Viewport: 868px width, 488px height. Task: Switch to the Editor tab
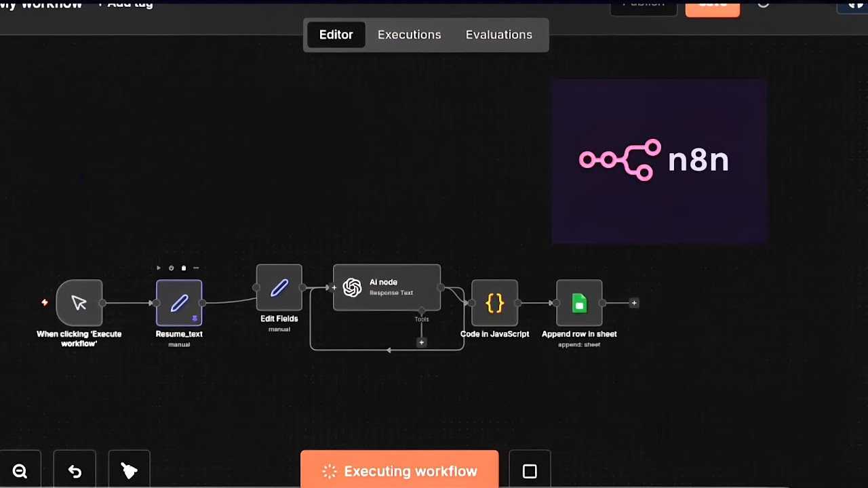(x=336, y=35)
